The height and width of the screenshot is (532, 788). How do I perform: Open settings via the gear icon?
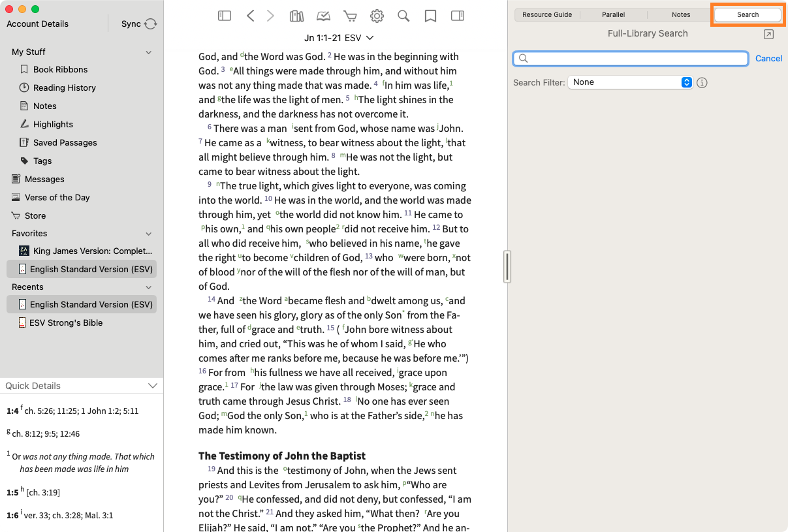click(377, 16)
